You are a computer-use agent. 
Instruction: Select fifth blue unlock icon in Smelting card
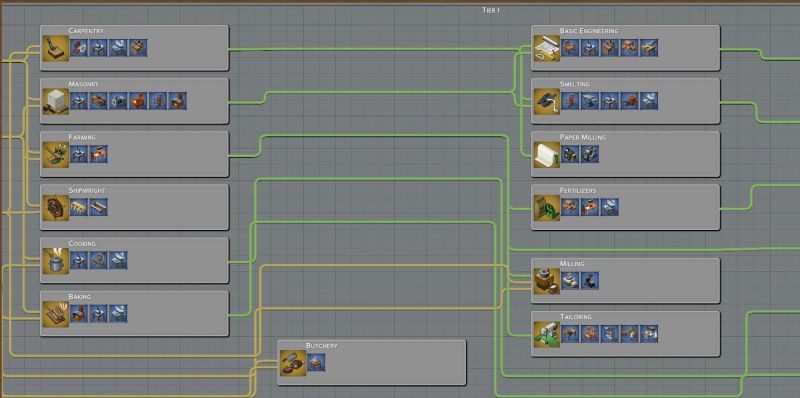649,101
